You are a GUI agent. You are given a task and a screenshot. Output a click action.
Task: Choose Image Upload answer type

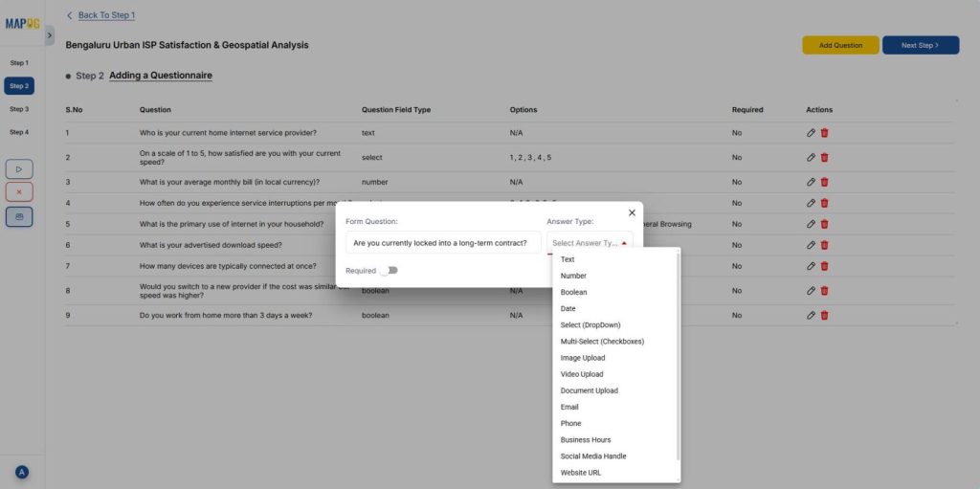pos(615,358)
